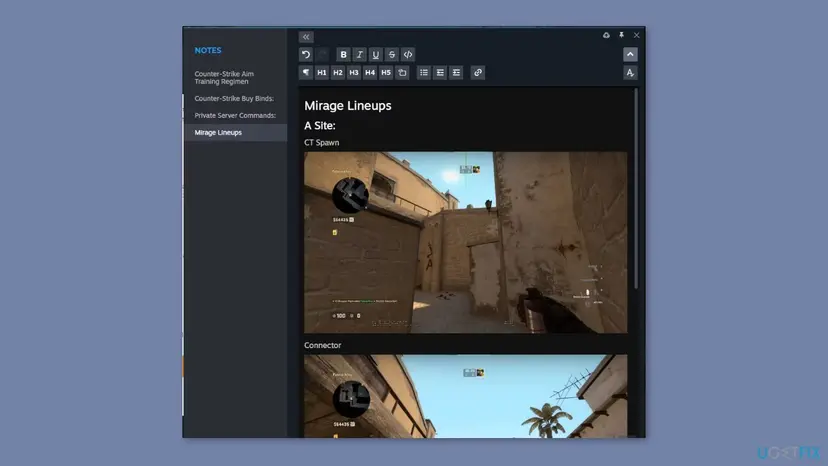Click the note editor vertical scrollbar
The image size is (828, 466).
point(636,188)
